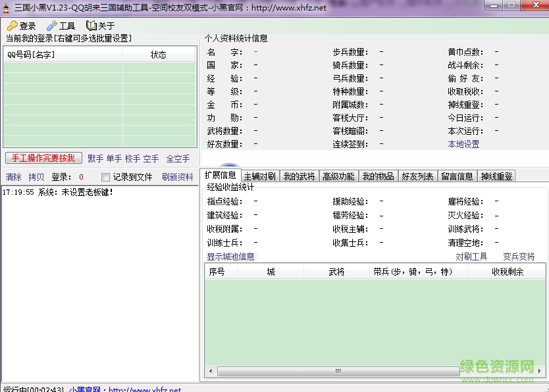Click the 全空手 option
549x392 pixels.
point(178,159)
